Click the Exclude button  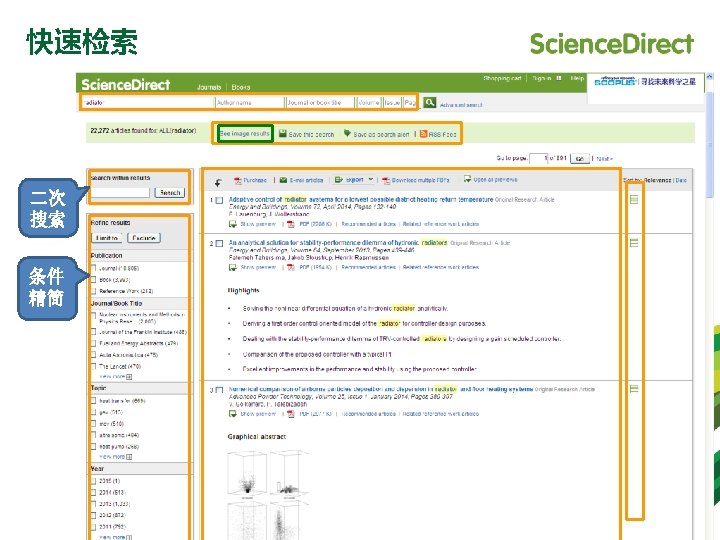click(143, 238)
